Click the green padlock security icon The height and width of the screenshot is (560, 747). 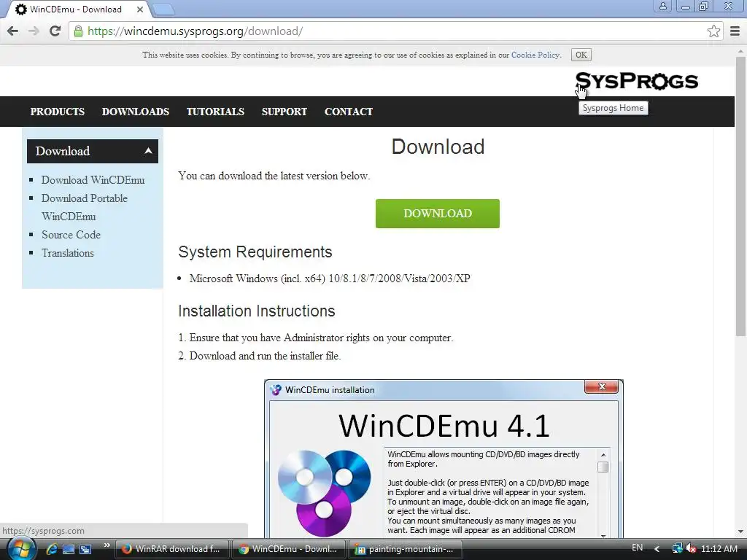click(78, 31)
